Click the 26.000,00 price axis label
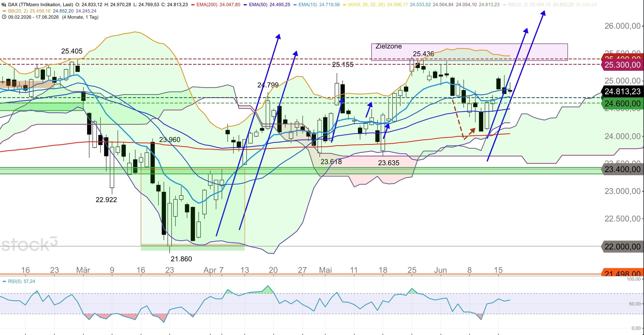 (x=622, y=26)
